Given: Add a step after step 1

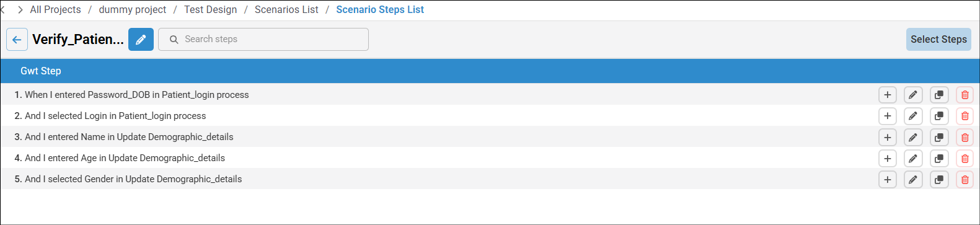Looking at the screenshot, I should (x=888, y=95).
